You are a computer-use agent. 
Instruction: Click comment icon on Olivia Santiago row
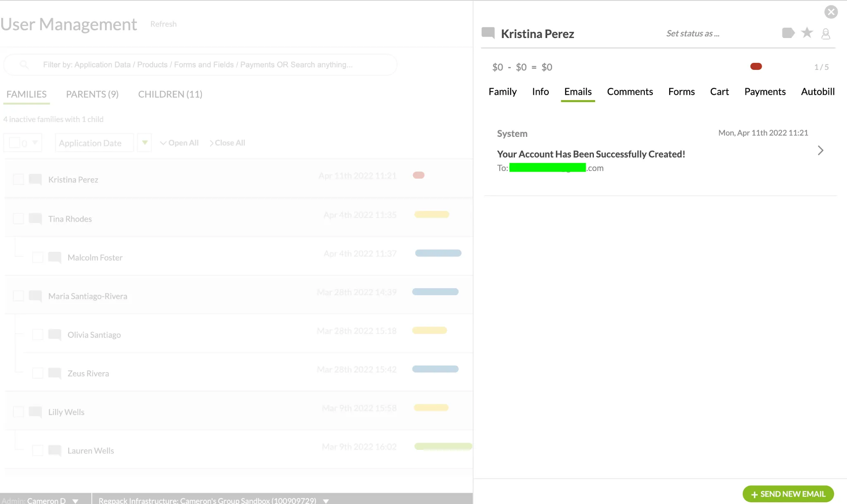[x=55, y=334]
